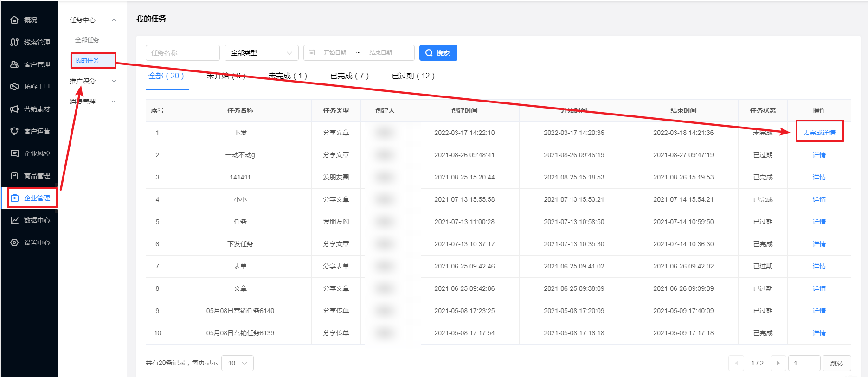This screenshot has width=868, height=377.
Task: Click the 创建时间 column header
Action: 464,110
